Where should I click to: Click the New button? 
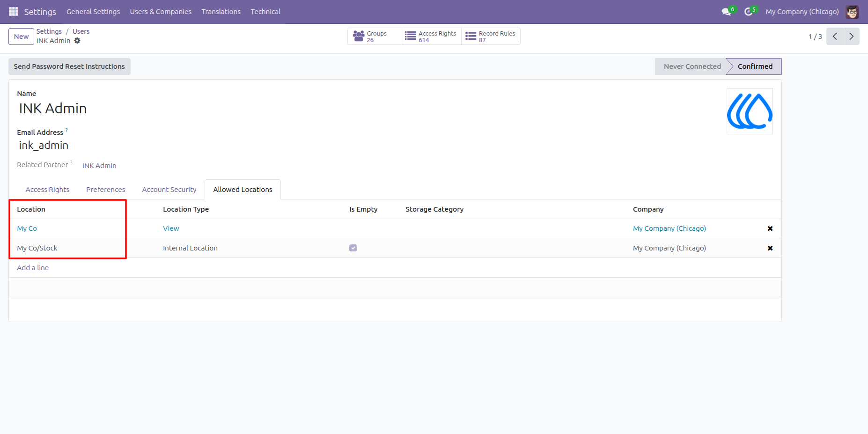click(21, 37)
